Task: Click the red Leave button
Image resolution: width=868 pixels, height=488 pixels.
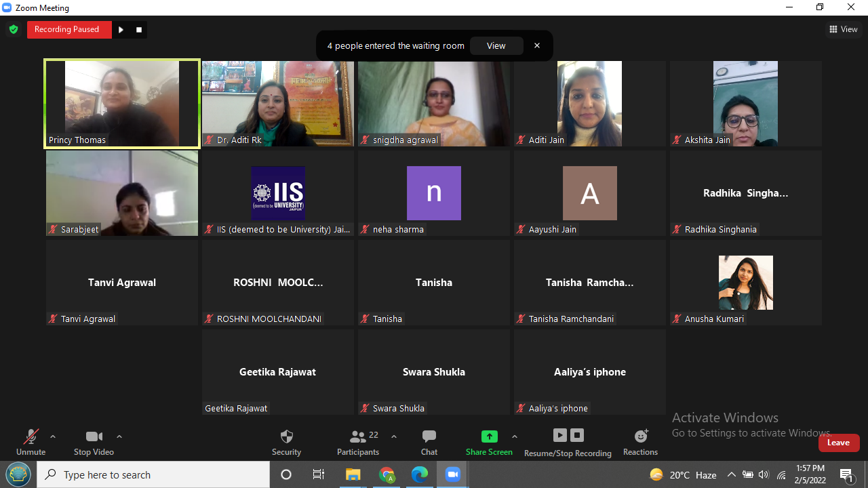Action: (838, 443)
